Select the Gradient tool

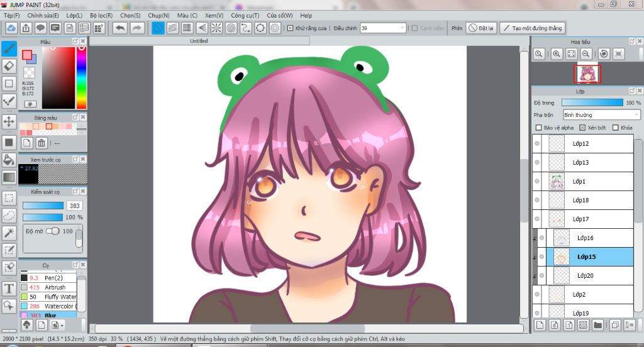point(9,177)
